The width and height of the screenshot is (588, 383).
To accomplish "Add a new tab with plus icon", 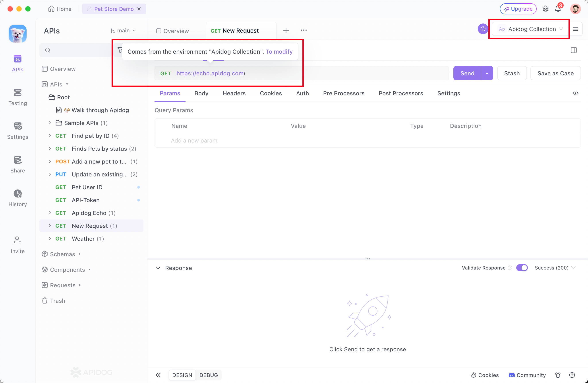I will coord(286,30).
